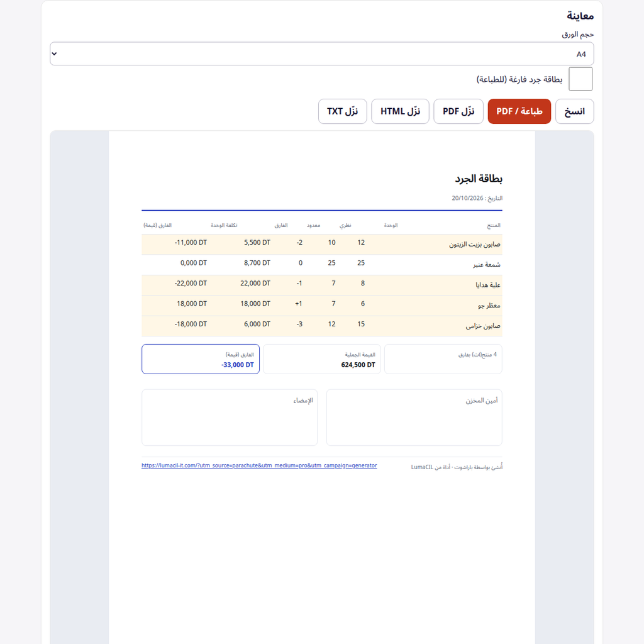Click total value 624,500 DT
The image size is (644, 644).
(x=358, y=365)
